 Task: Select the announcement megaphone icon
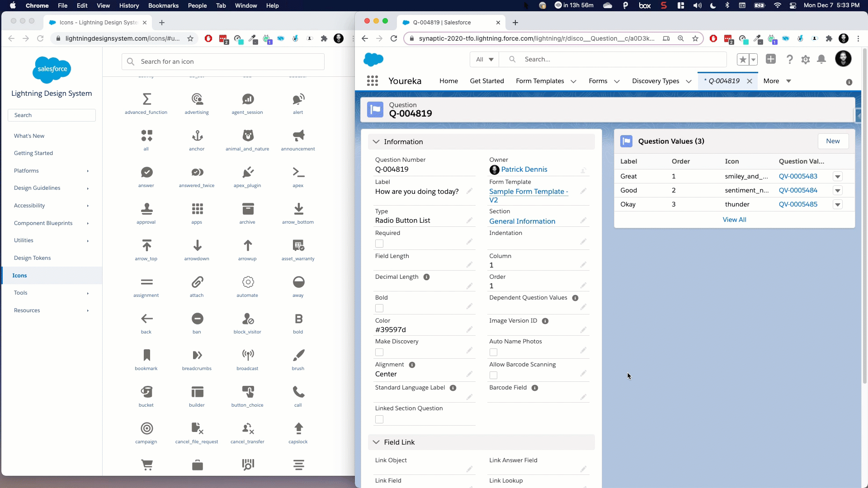pos(298,136)
